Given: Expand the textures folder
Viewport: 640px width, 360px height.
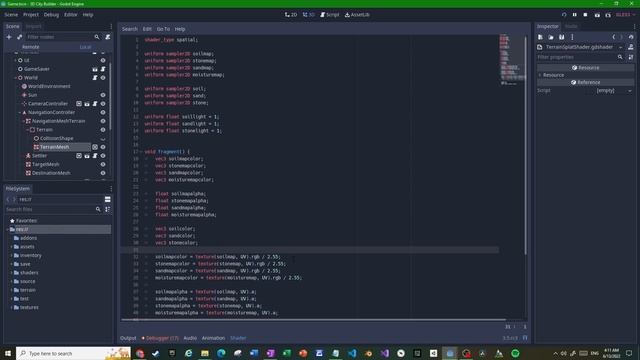Looking at the screenshot, I should pyautogui.click(x=11, y=307).
